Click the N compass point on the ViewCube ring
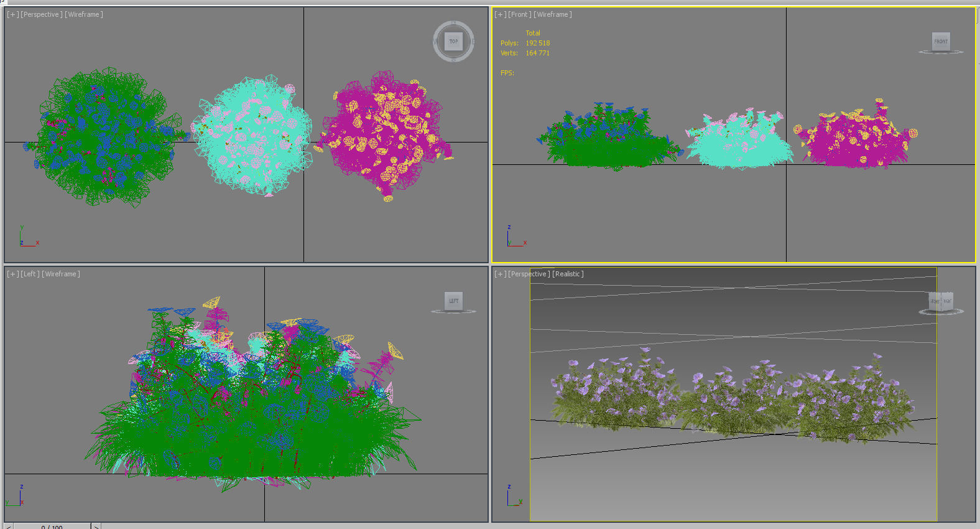This screenshot has height=529, width=980. click(453, 23)
